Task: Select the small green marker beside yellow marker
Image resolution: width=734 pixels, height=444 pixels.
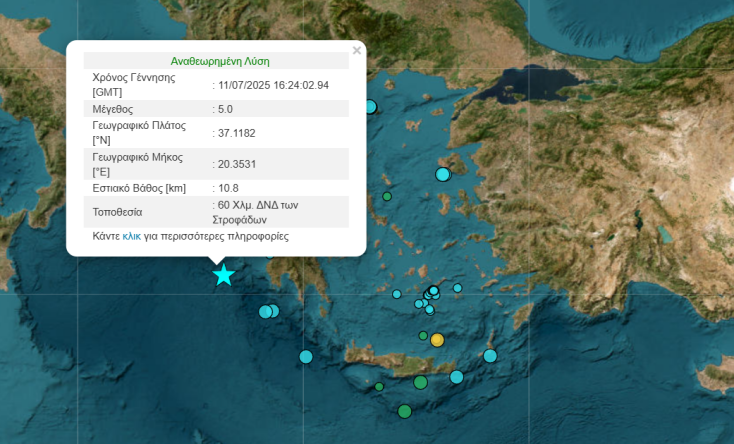Action: (x=423, y=335)
